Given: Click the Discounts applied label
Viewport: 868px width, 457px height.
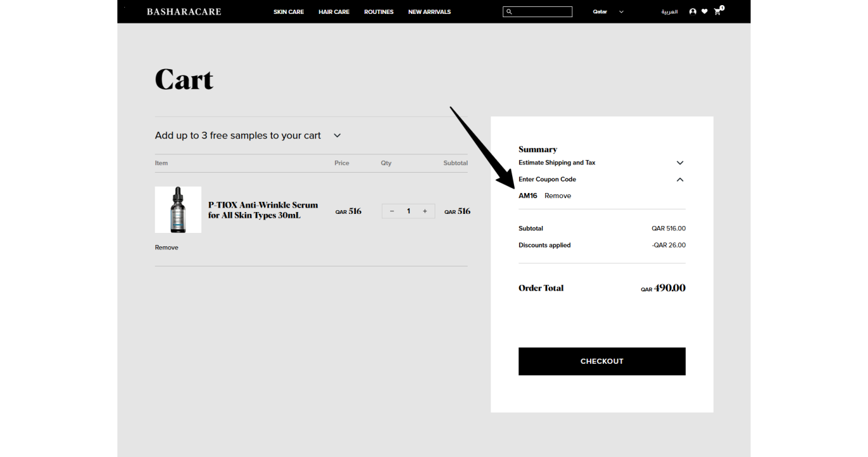Looking at the screenshot, I should [544, 245].
